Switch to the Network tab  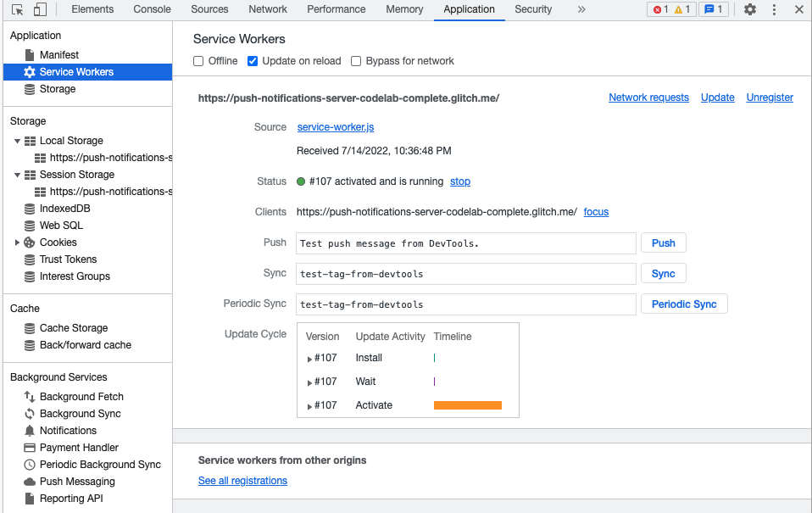pyautogui.click(x=268, y=9)
